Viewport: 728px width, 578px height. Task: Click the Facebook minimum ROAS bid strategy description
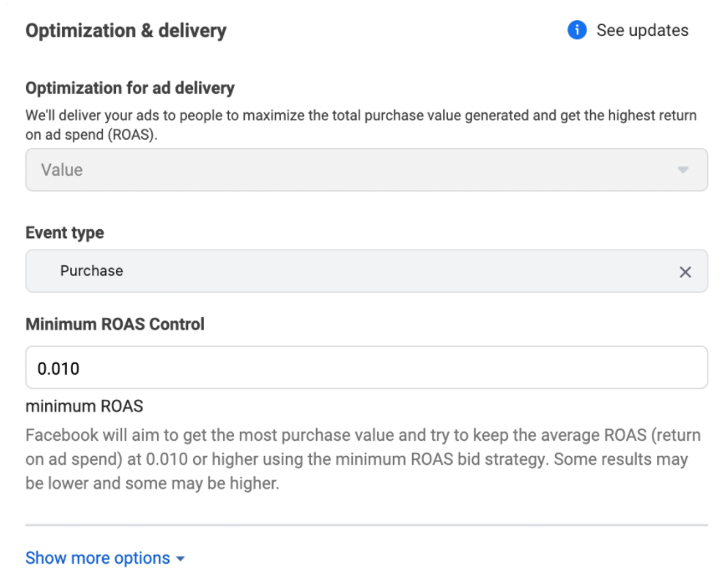363,459
